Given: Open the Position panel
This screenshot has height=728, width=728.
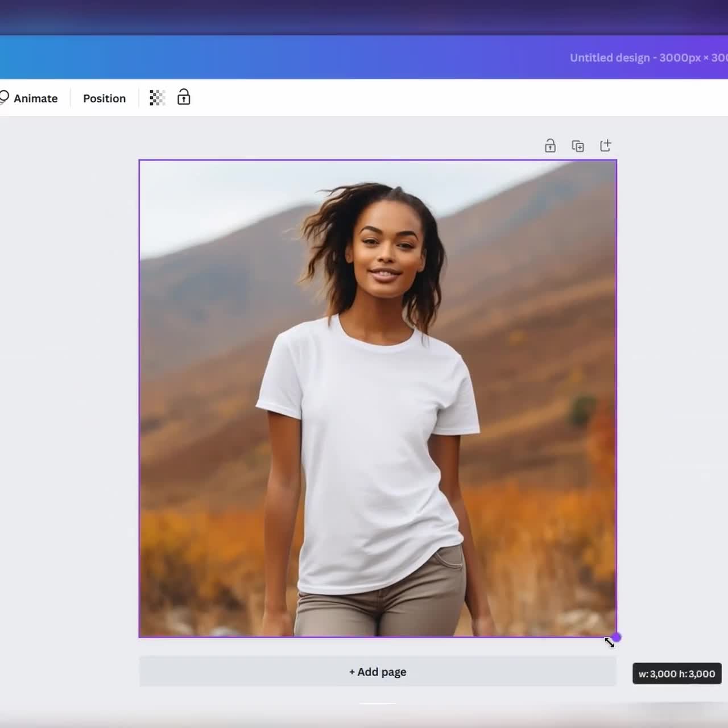Looking at the screenshot, I should click(104, 98).
